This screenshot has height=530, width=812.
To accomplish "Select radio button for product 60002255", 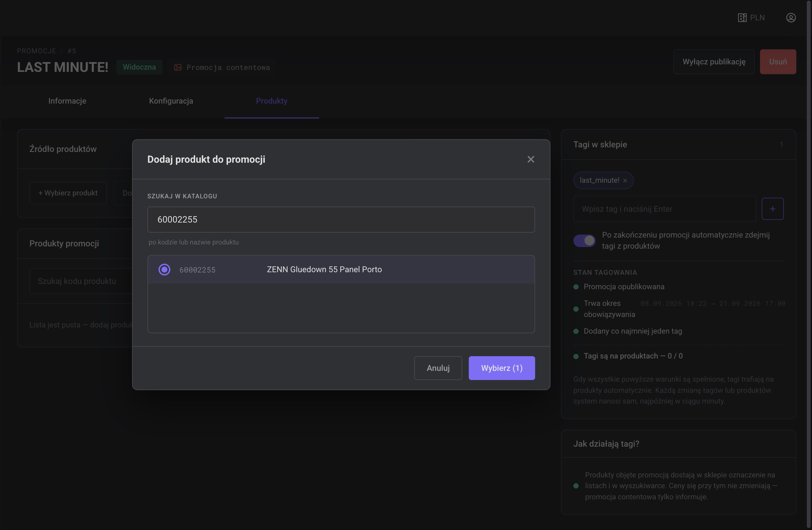I will click(x=164, y=270).
